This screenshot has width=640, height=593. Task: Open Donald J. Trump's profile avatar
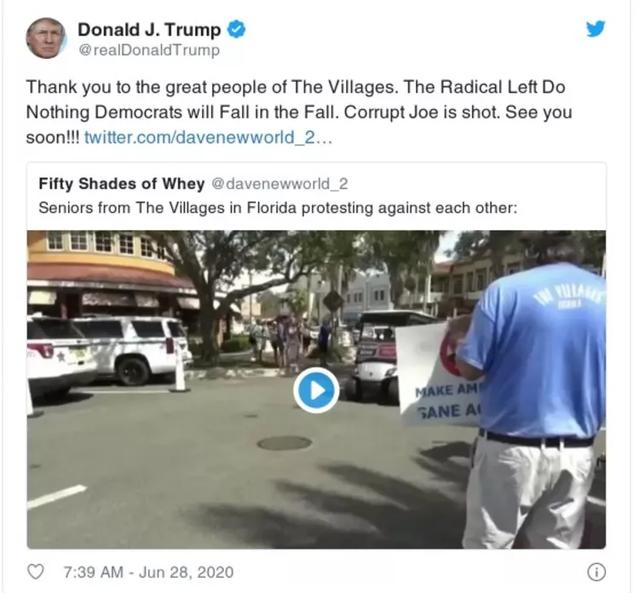coord(46,38)
